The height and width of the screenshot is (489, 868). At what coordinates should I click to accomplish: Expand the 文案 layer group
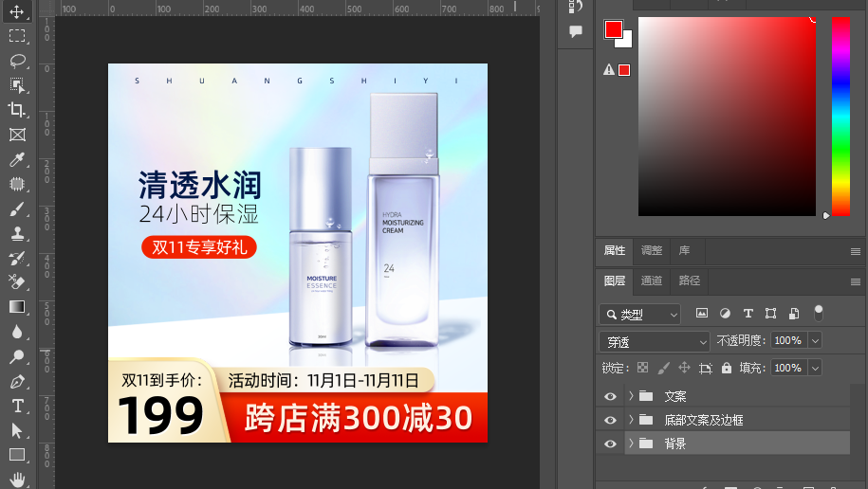click(631, 395)
